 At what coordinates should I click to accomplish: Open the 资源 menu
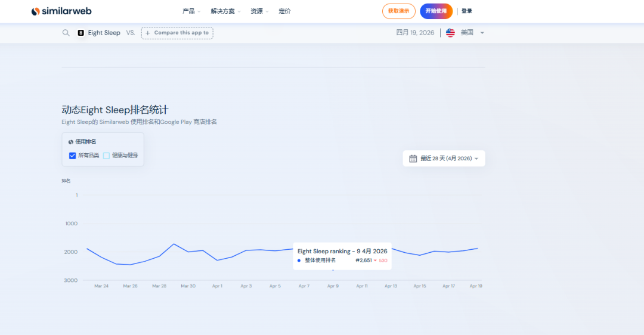pyautogui.click(x=259, y=11)
